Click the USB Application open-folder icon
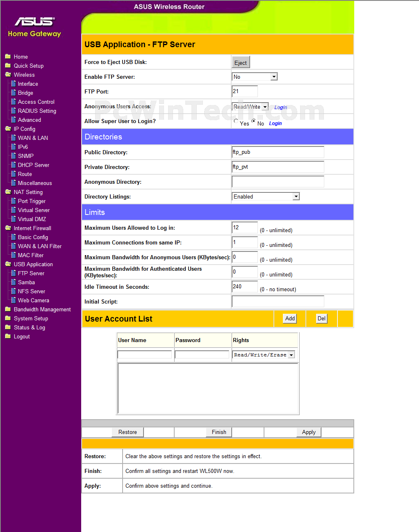This screenshot has width=419, height=532. coord(8,264)
